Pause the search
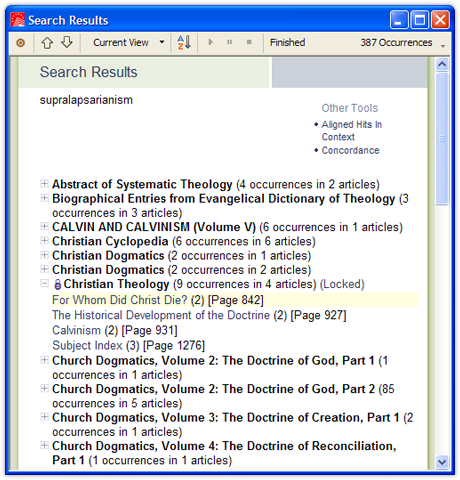 click(x=229, y=42)
